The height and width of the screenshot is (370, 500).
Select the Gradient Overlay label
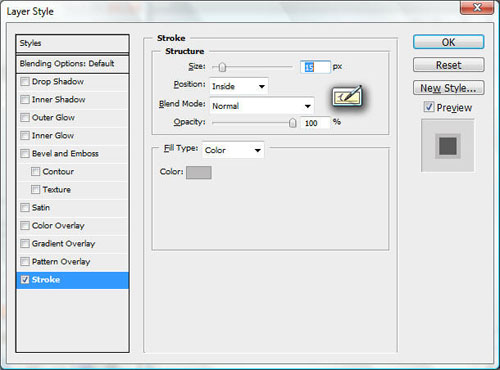63,244
